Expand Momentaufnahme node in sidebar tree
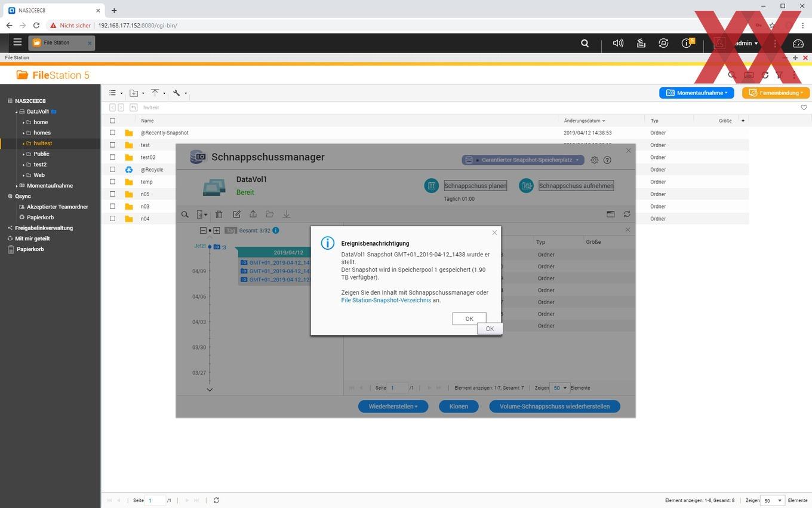The image size is (812, 508). pyautogui.click(x=17, y=186)
